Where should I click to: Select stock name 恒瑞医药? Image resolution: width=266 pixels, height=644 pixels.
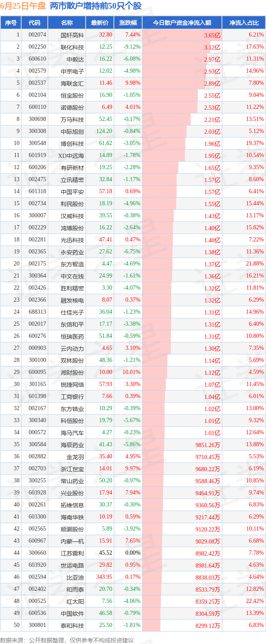[x=72, y=337]
